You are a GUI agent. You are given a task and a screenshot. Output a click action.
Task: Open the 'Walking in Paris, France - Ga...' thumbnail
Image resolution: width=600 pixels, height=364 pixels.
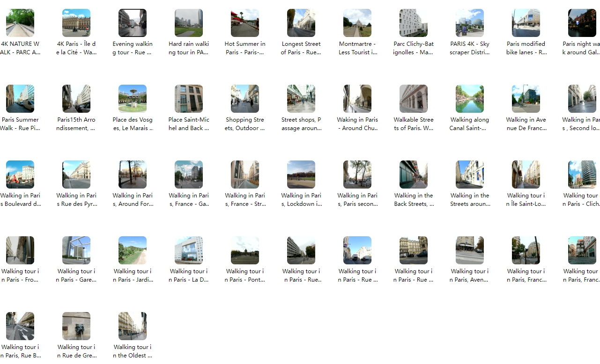coord(189,175)
